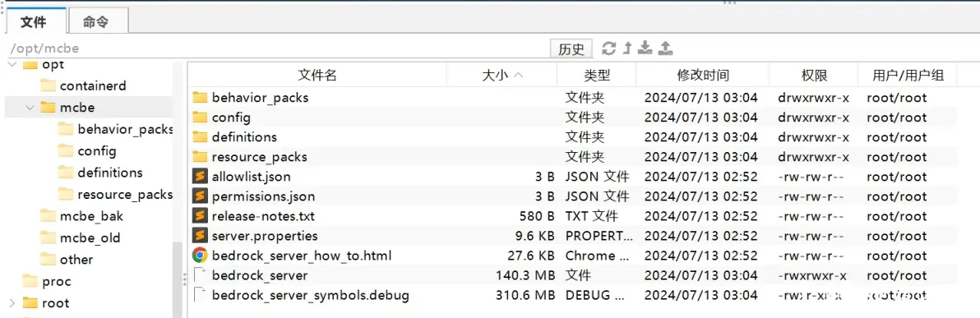Collapse the mcbe folder in tree
980x318 pixels.
point(29,108)
